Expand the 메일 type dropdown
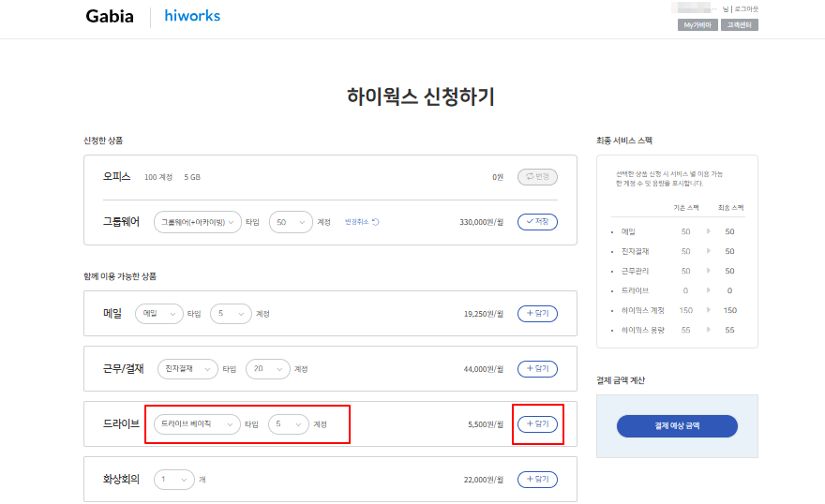 [x=159, y=314]
